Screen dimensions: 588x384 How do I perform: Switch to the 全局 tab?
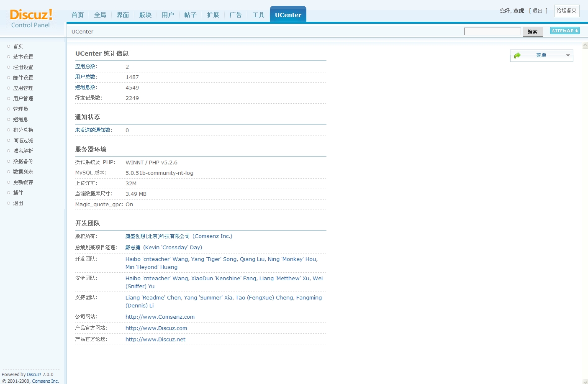click(100, 15)
